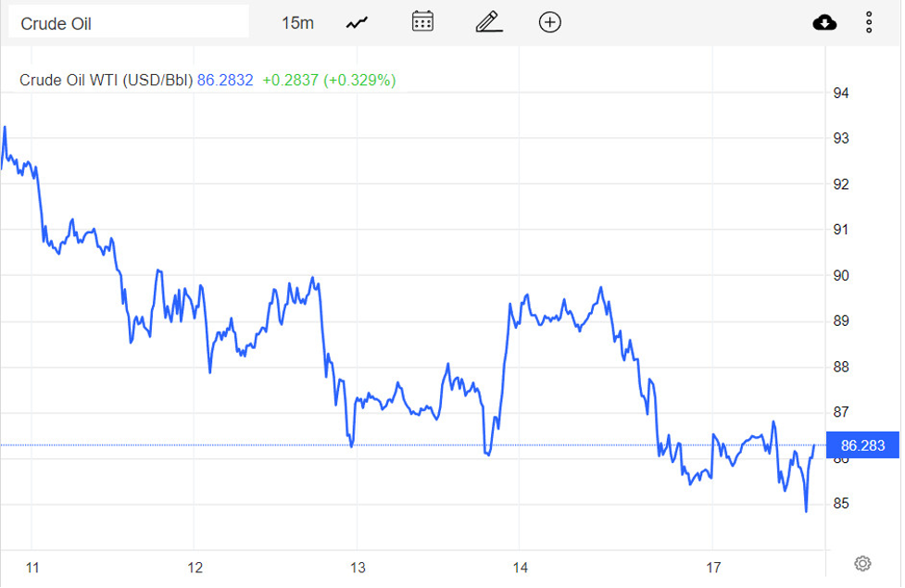Add a comparison with plus icon
The width and height of the screenshot is (905, 588).
pos(550,22)
